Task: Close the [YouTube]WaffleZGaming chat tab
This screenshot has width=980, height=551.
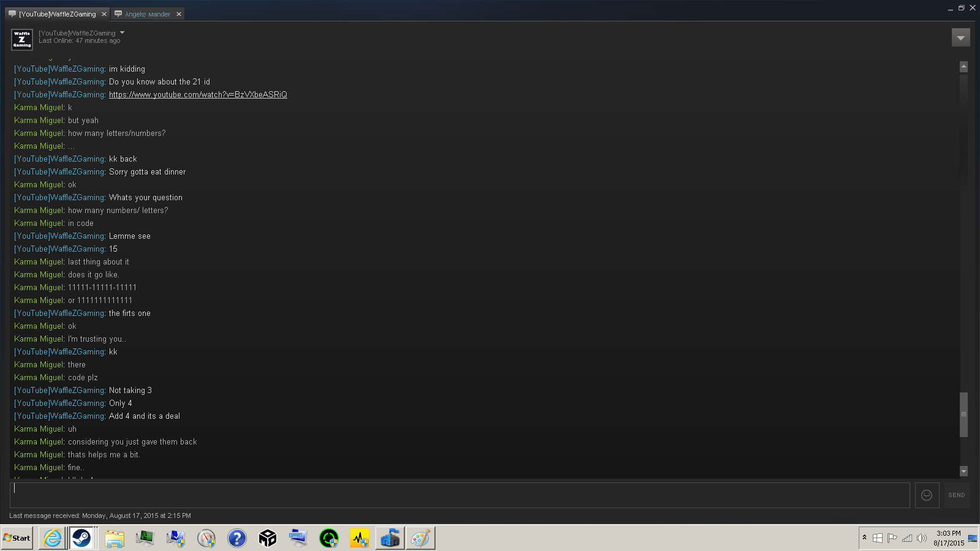Action: [x=104, y=14]
